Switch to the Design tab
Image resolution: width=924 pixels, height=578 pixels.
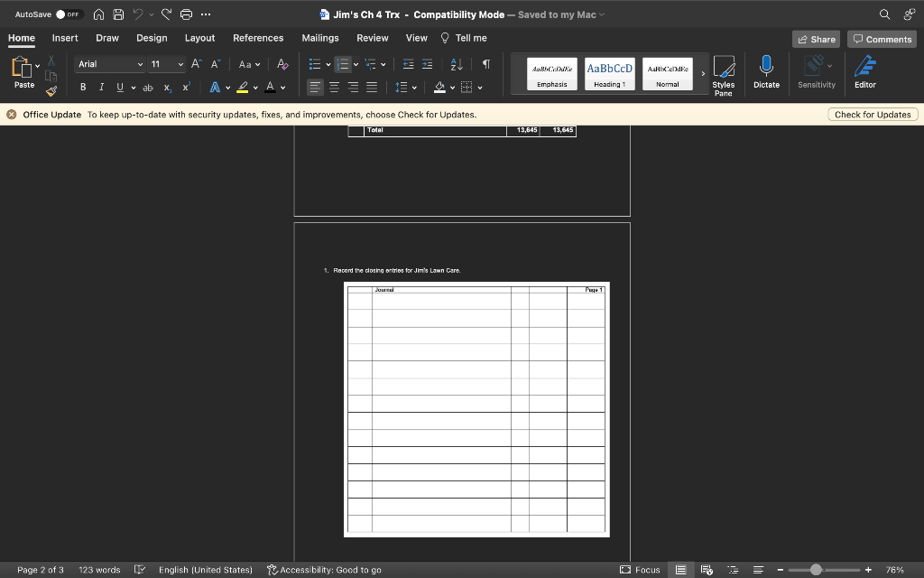[x=152, y=38]
